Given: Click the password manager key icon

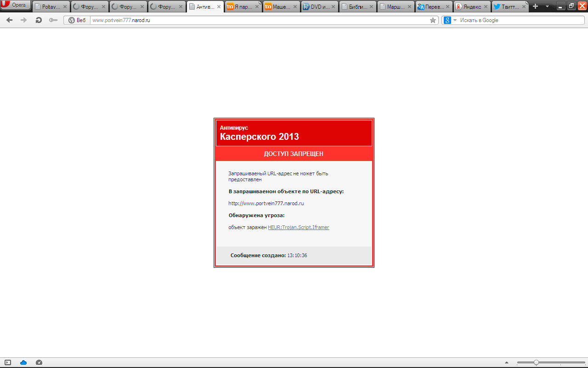Looking at the screenshot, I should click(53, 20).
